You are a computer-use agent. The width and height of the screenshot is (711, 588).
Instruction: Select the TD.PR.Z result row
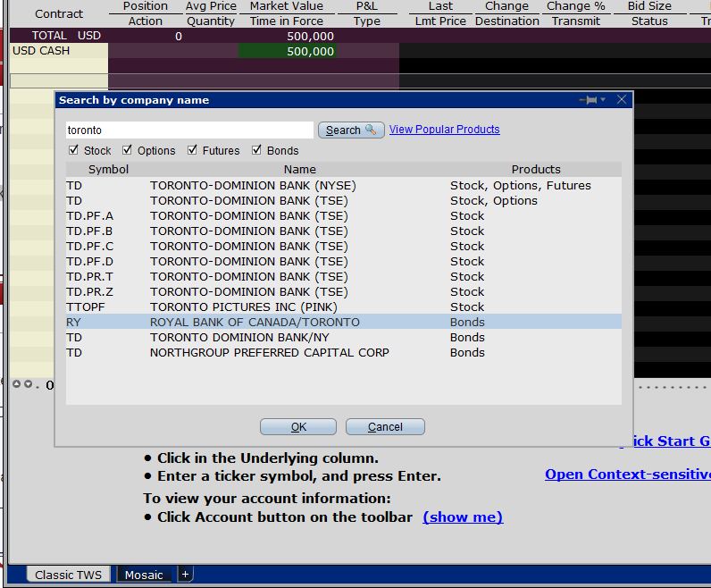(344, 291)
